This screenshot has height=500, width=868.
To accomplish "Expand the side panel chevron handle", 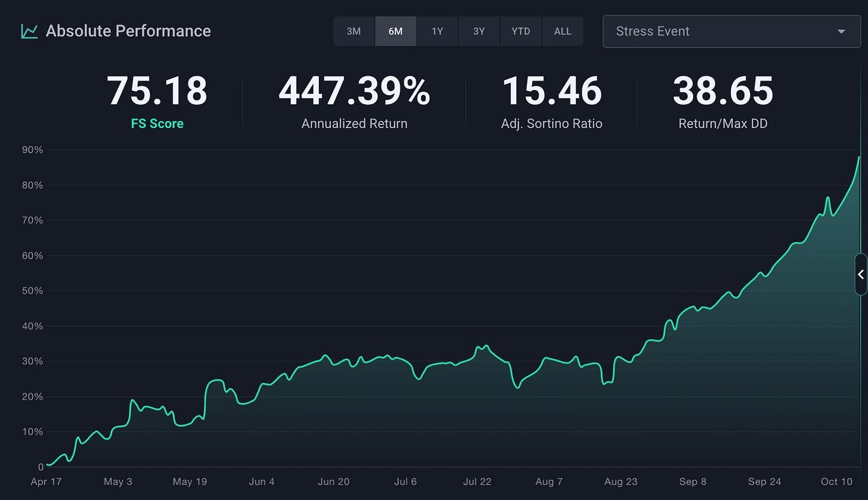I will [861, 274].
